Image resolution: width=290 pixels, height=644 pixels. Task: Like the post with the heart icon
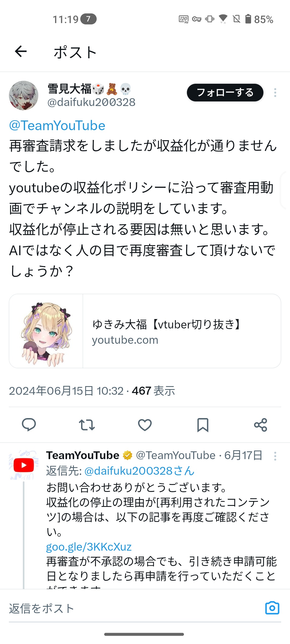(x=145, y=425)
